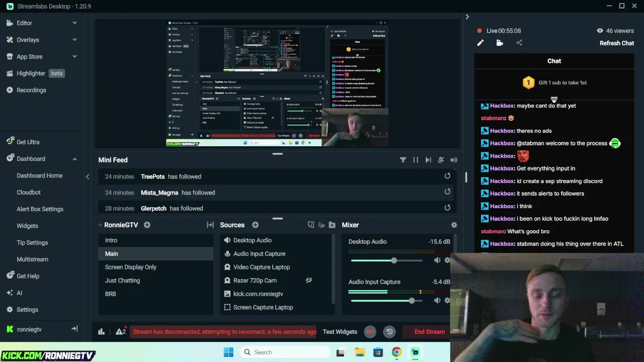Open scene transitions icon

210,225
